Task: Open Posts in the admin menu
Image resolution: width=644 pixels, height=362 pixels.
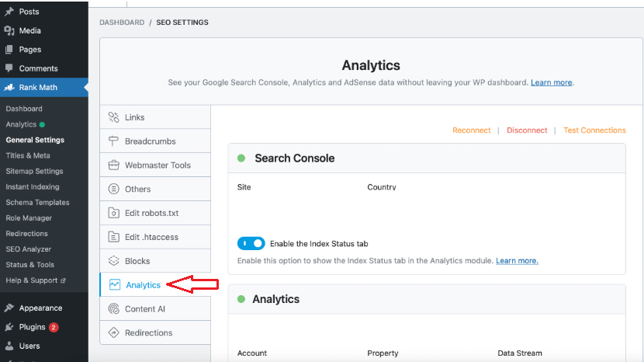Action: [44, 12]
